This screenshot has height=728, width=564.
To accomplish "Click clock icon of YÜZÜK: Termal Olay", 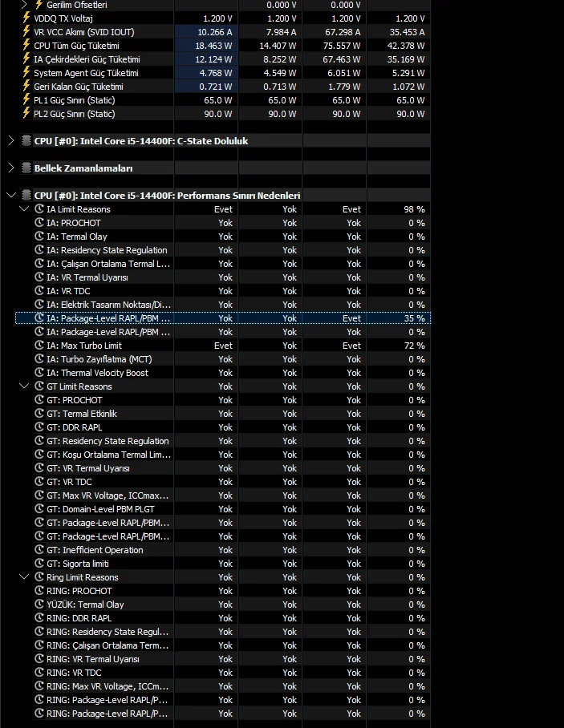I will click(x=39, y=604).
